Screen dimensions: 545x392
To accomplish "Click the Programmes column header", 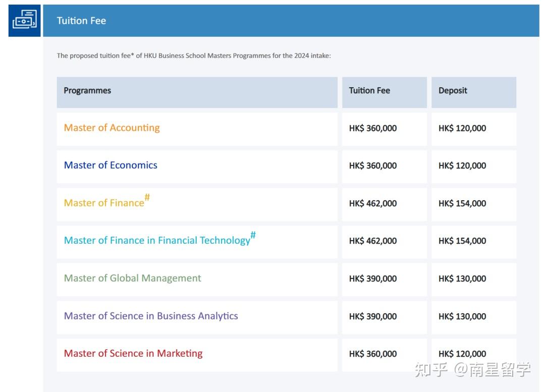I will point(87,91).
